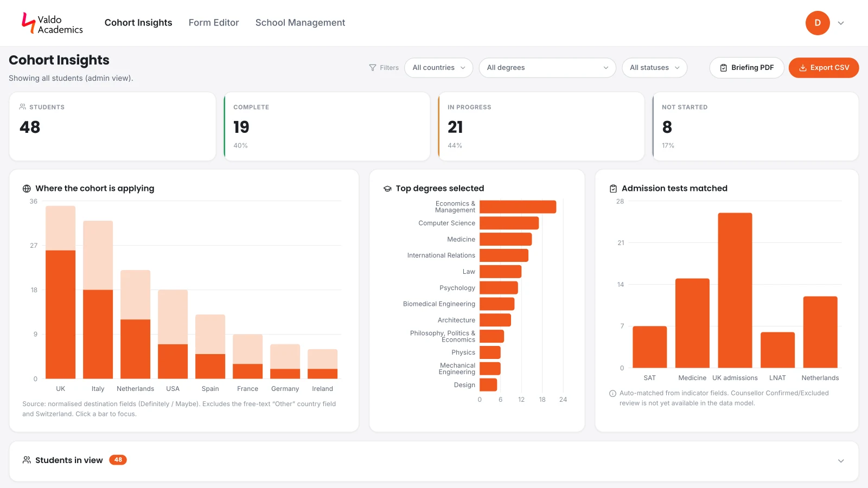Select the Not Started stat card

(x=755, y=126)
